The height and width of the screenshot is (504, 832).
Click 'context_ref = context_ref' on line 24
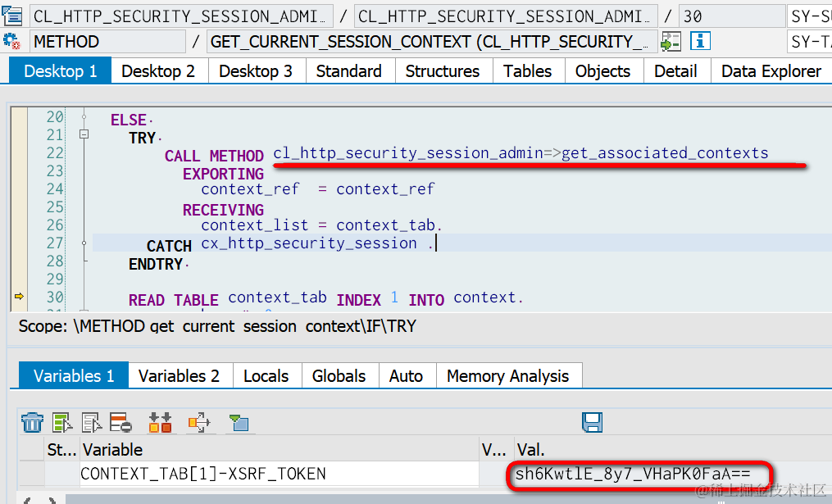click(317, 188)
